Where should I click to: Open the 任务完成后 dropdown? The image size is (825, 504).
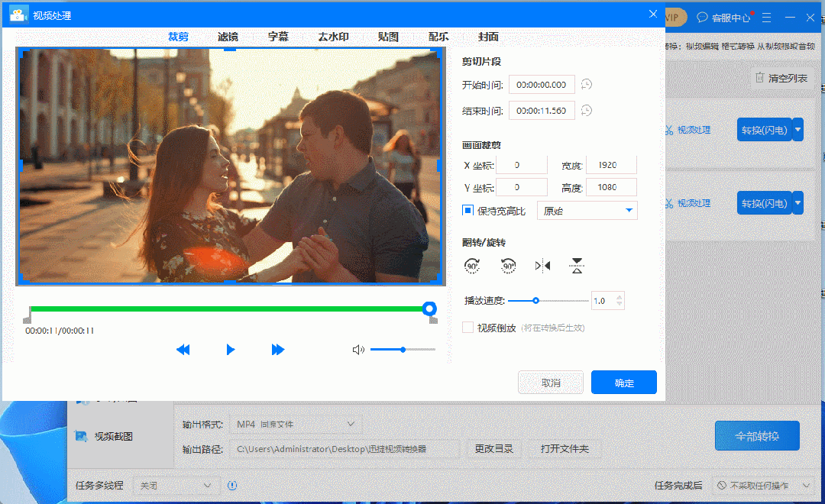click(764, 486)
